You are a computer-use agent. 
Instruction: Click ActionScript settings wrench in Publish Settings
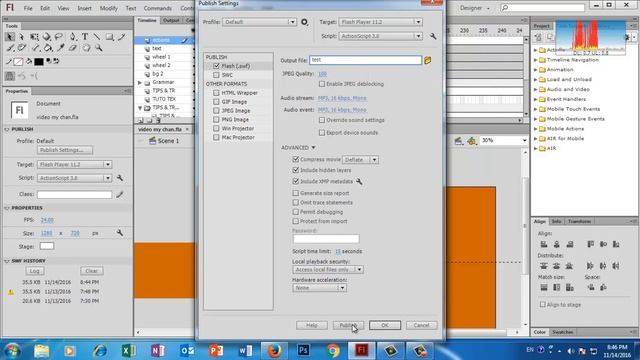433,36
